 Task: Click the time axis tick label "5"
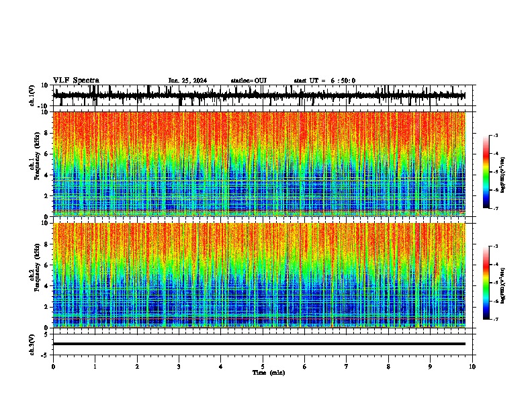coord(263,367)
